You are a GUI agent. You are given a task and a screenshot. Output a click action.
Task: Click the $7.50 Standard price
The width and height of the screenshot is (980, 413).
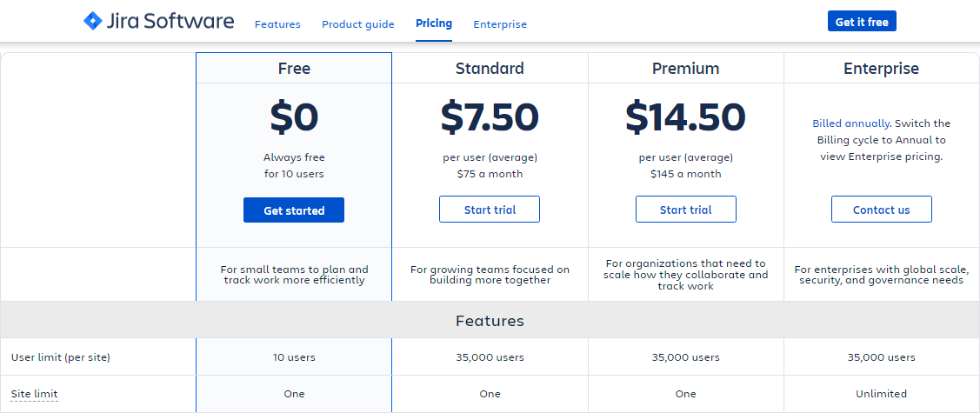[490, 117]
